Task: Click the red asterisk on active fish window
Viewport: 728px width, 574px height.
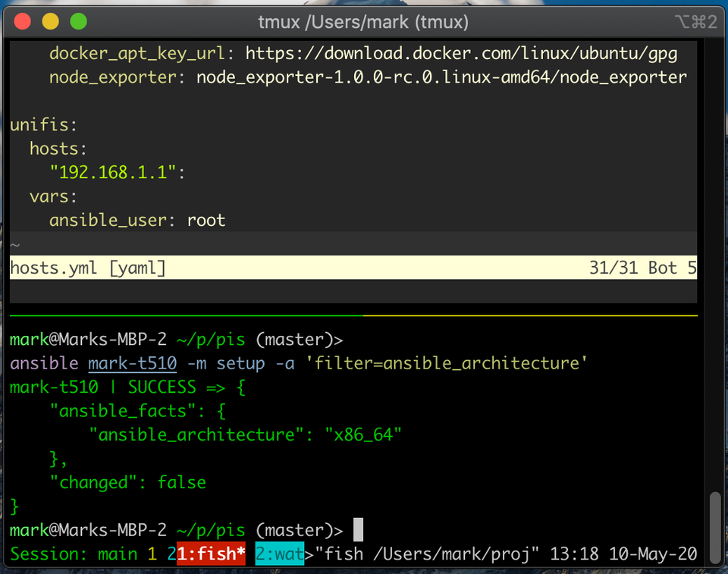Action: coord(240,554)
